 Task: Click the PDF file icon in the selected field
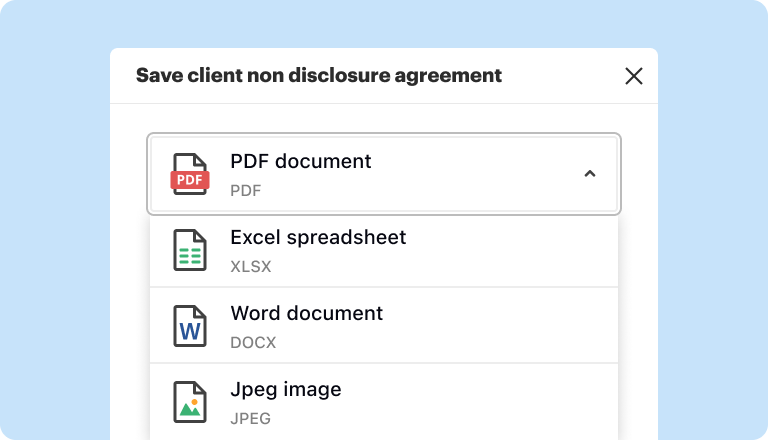coord(190,175)
